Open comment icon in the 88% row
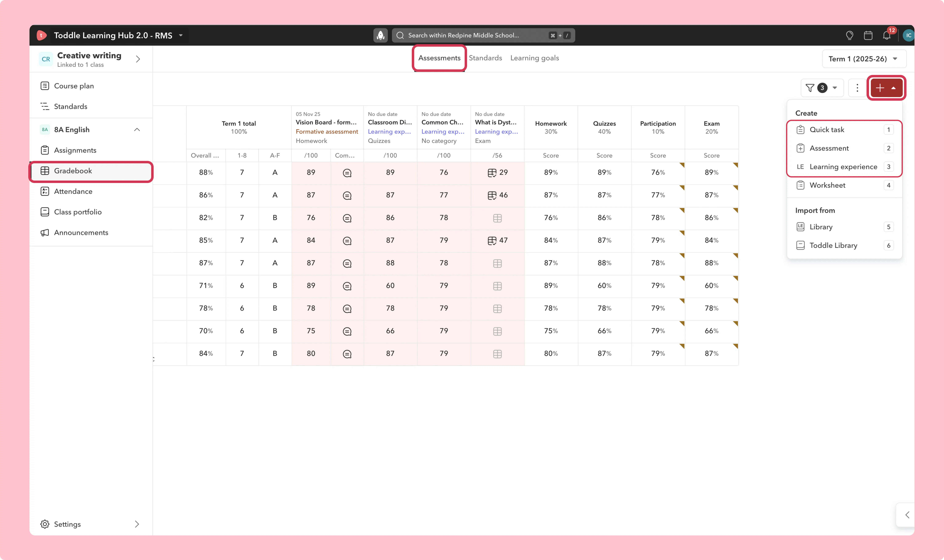944x560 pixels. tap(347, 173)
